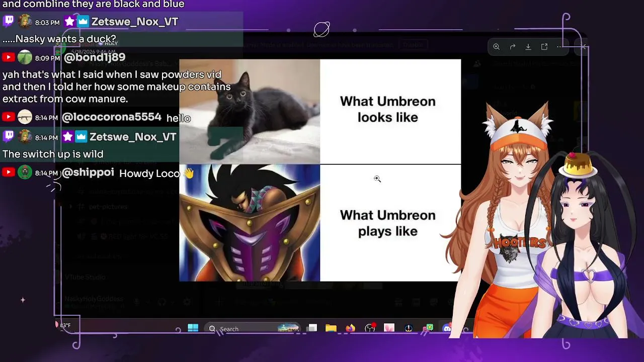
Task: Click the YouTube icon beside @lococorona5554
Action: coord(9,117)
